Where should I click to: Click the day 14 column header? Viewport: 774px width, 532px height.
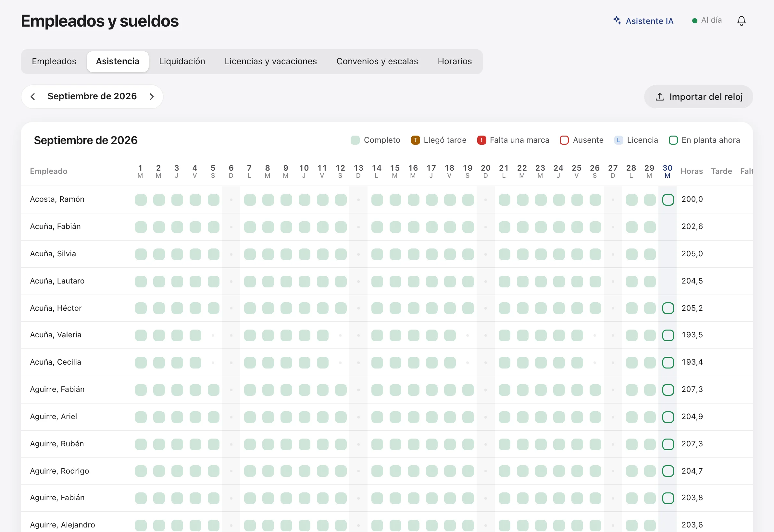pos(377,171)
